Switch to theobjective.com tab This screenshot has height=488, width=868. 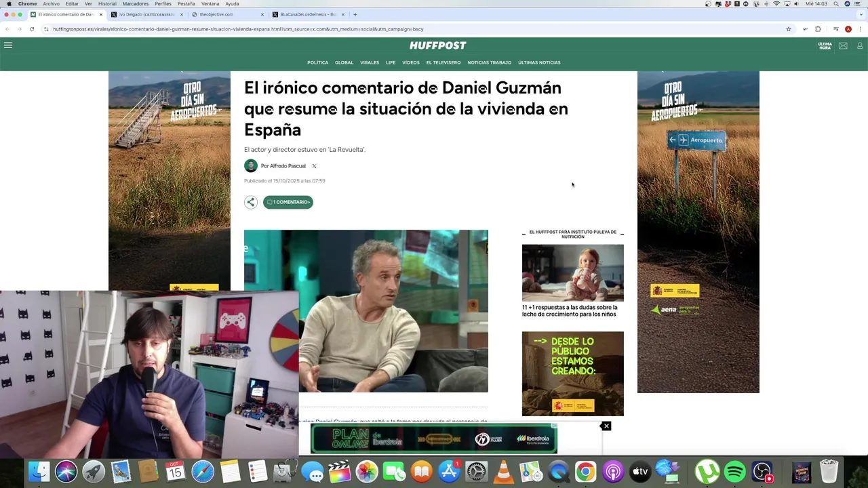click(x=227, y=14)
